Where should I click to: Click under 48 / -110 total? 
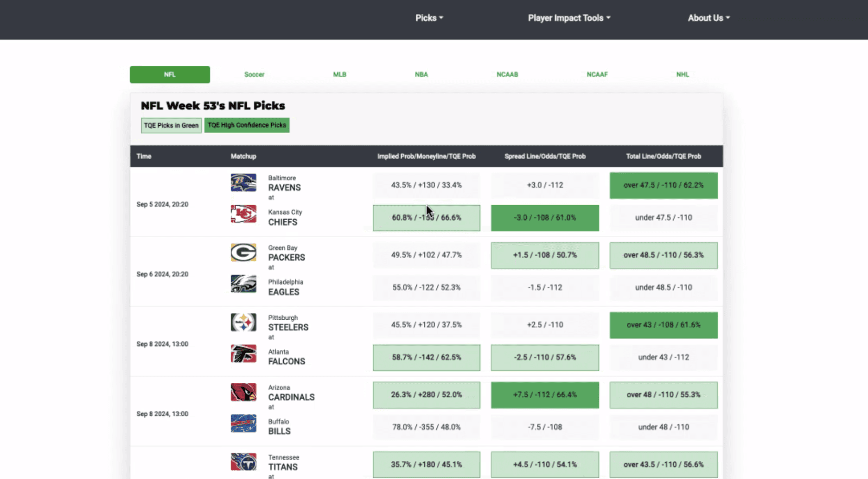pyautogui.click(x=664, y=427)
